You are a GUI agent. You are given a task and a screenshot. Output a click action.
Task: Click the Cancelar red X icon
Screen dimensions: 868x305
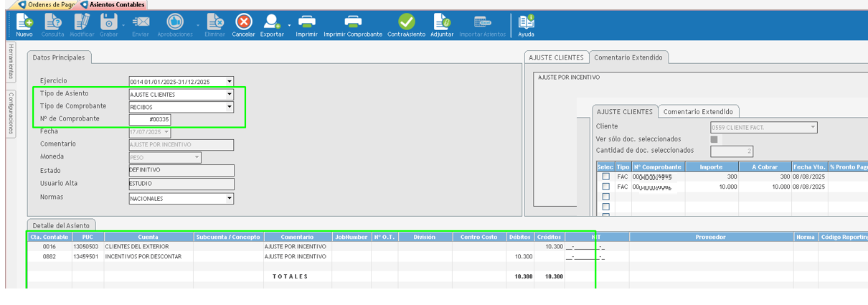pos(244,23)
